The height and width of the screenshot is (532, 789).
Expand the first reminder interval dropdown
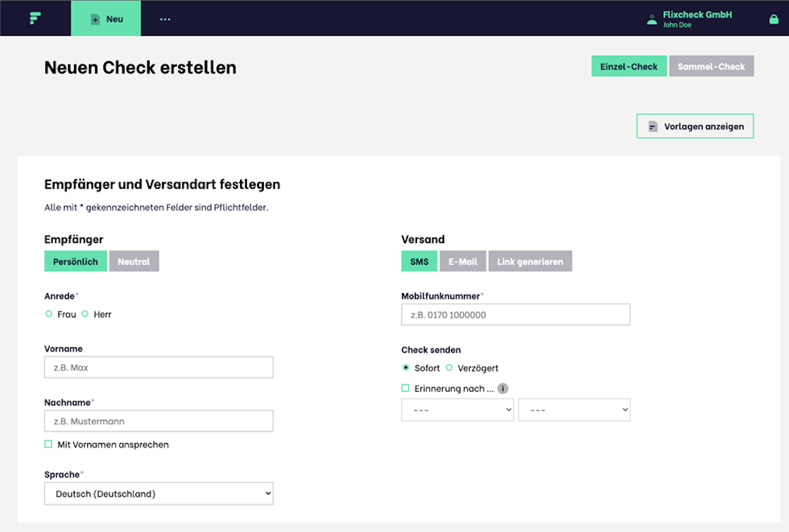click(457, 410)
